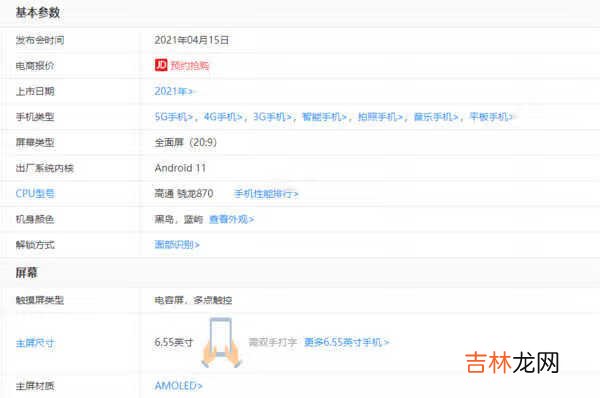
Task: Select the 上市日期 label
Action: [35, 91]
